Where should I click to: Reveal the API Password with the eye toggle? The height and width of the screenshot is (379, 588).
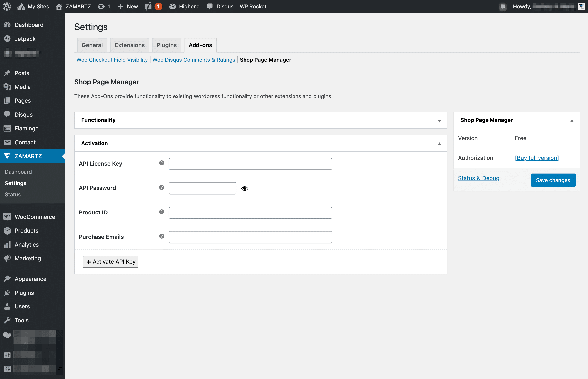coord(245,188)
